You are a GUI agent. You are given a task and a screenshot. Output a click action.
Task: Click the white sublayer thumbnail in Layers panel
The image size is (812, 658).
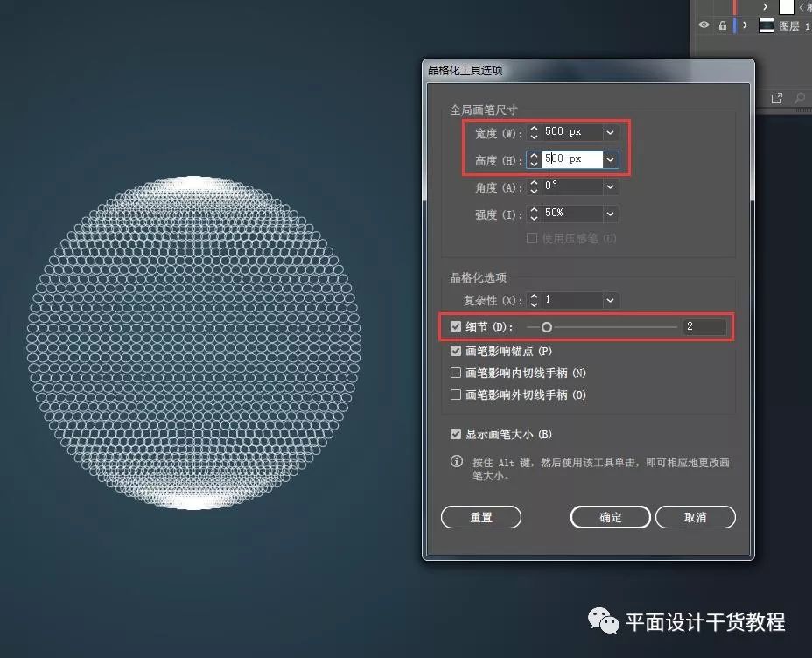pos(786,7)
